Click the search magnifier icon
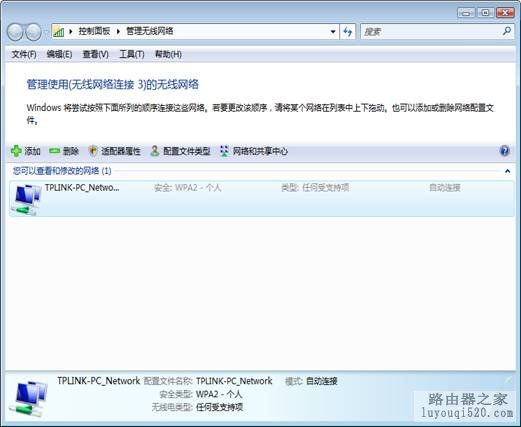Viewport: 521px width, 427px height. point(507,31)
